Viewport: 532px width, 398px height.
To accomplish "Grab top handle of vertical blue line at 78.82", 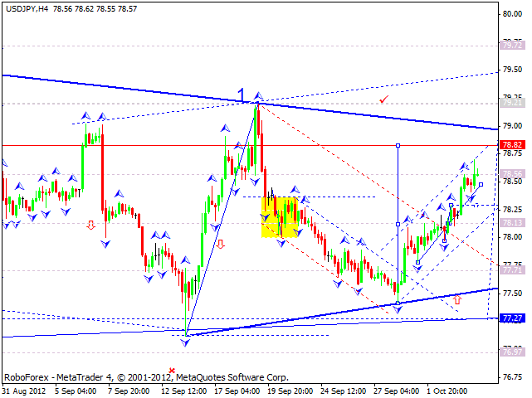I will (398, 145).
